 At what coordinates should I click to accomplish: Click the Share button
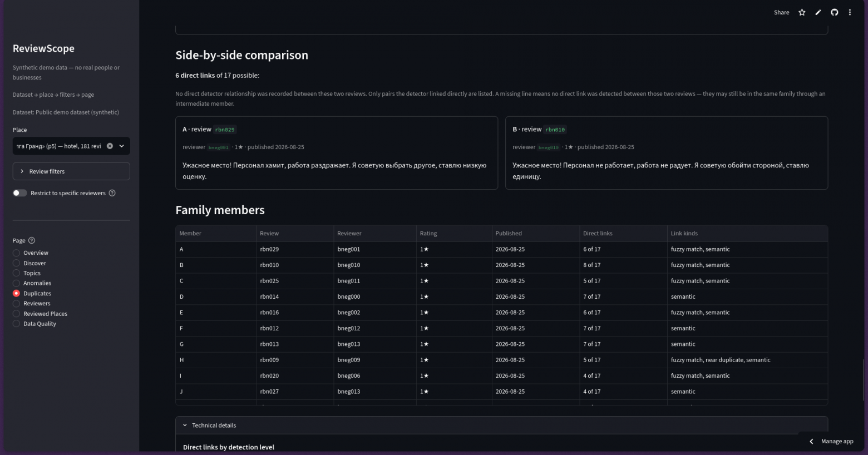[x=781, y=12]
